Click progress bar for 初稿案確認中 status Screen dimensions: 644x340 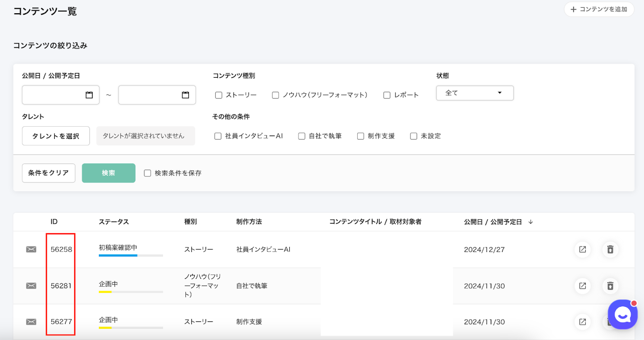131,255
